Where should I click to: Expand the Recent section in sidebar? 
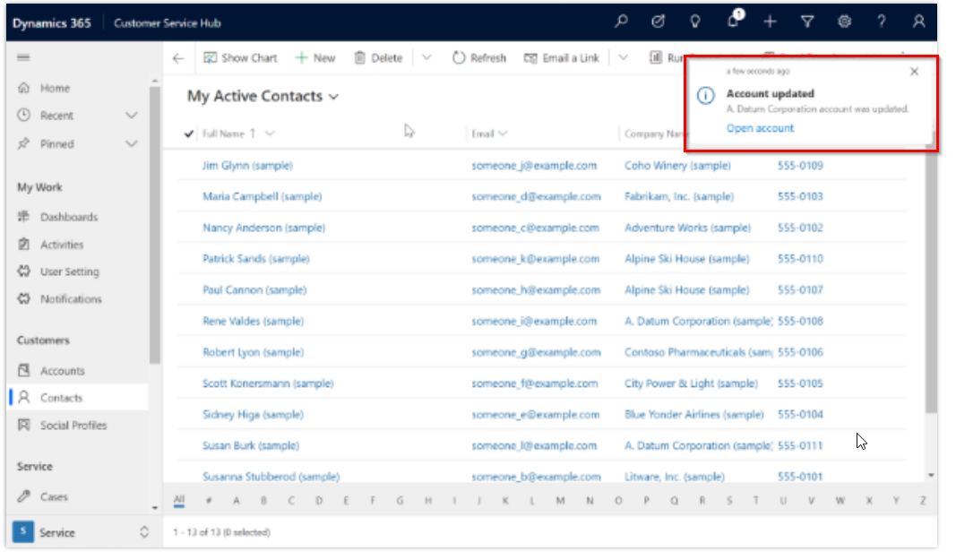pos(132,116)
